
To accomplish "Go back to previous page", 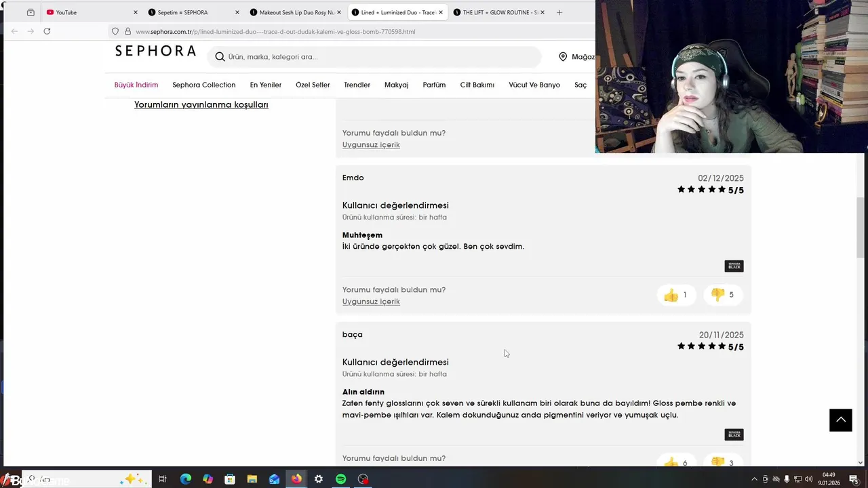I will [14, 31].
